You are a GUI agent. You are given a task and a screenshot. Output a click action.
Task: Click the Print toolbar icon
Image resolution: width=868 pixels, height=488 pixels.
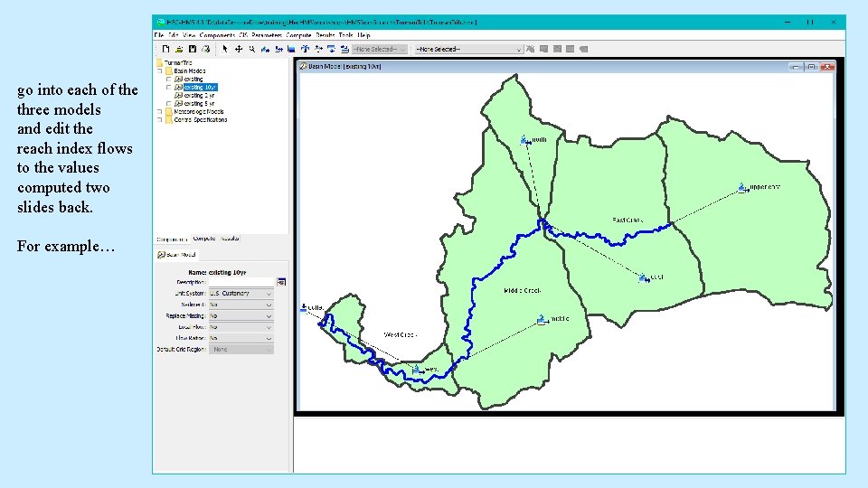pyautogui.click(x=205, y=49)
